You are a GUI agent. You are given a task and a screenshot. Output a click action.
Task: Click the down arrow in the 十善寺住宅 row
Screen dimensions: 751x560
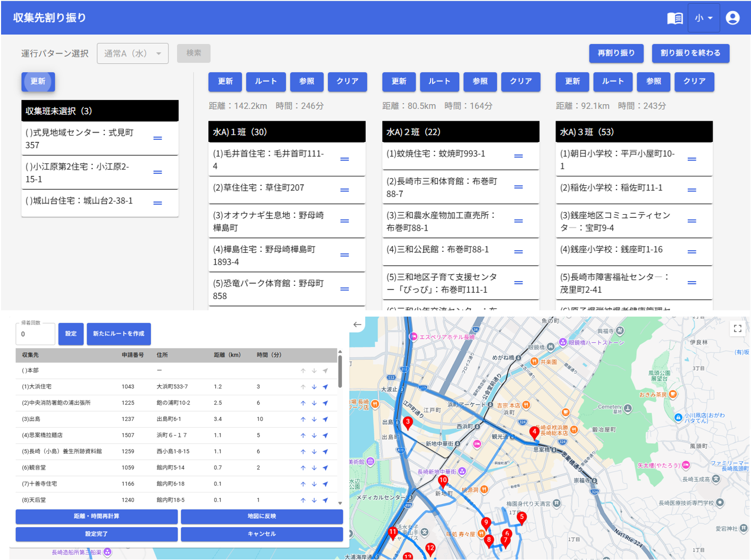[314, 484]
